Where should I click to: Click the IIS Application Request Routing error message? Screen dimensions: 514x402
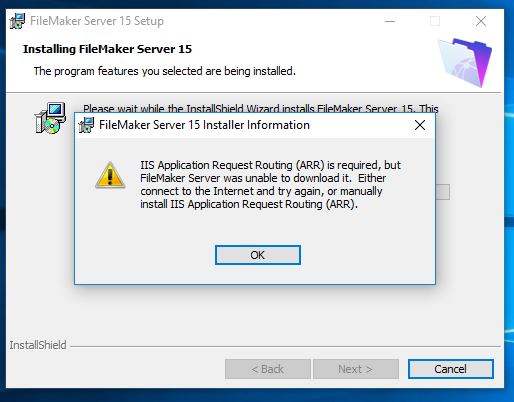270,184
